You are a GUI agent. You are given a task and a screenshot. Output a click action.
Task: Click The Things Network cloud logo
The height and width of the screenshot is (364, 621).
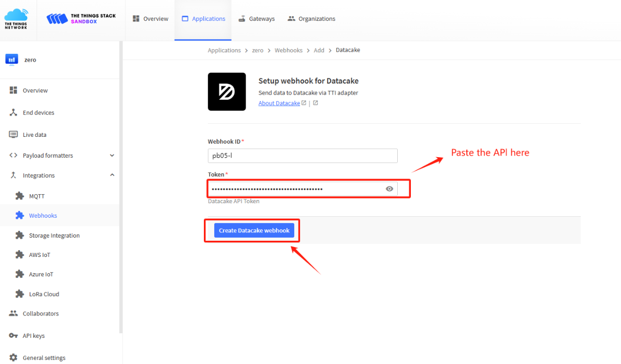pyautogui.click(x=16, y=19)
